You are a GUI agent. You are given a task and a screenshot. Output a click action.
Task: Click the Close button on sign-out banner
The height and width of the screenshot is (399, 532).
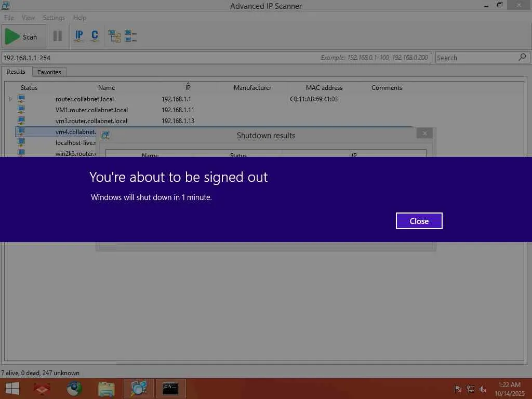(x=419, y=221)
